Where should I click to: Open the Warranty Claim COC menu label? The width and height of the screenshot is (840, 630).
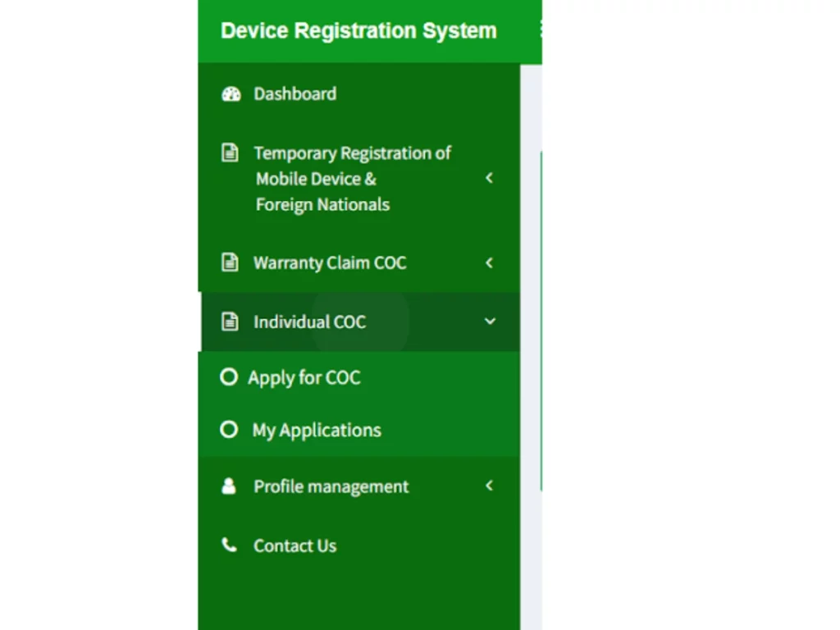pos(330,263)
